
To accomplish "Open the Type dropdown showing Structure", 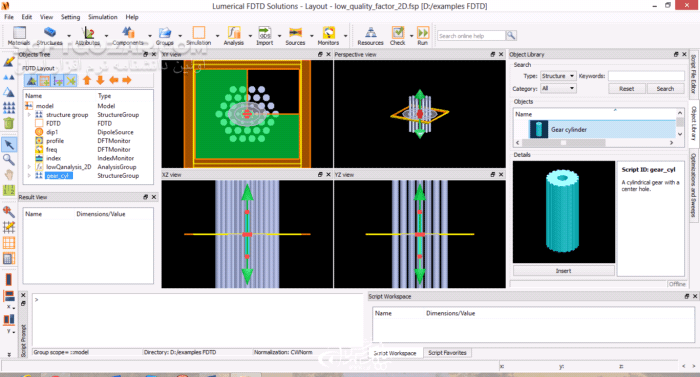I will pos(558,76).
